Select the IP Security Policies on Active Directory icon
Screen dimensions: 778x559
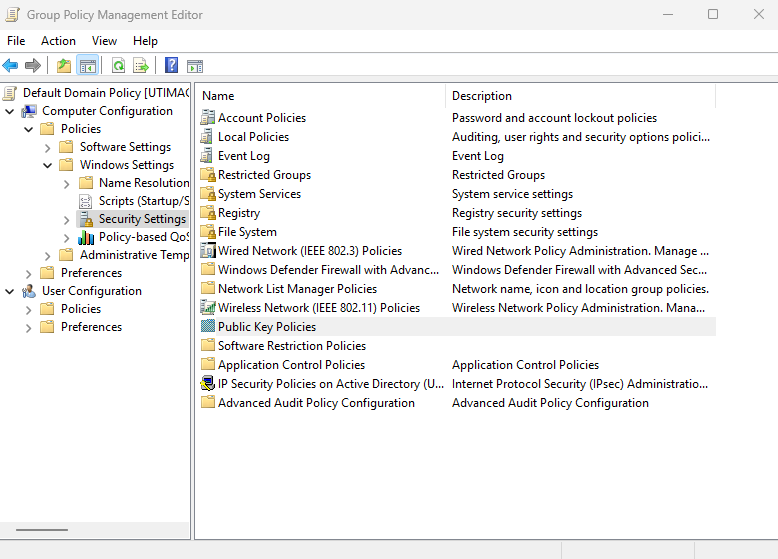point(208,384)
